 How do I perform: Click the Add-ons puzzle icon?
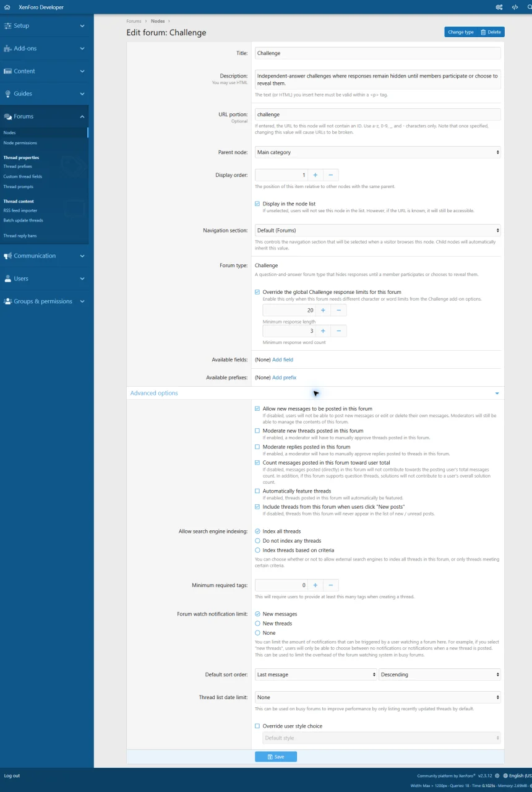[x=8, y=48]
